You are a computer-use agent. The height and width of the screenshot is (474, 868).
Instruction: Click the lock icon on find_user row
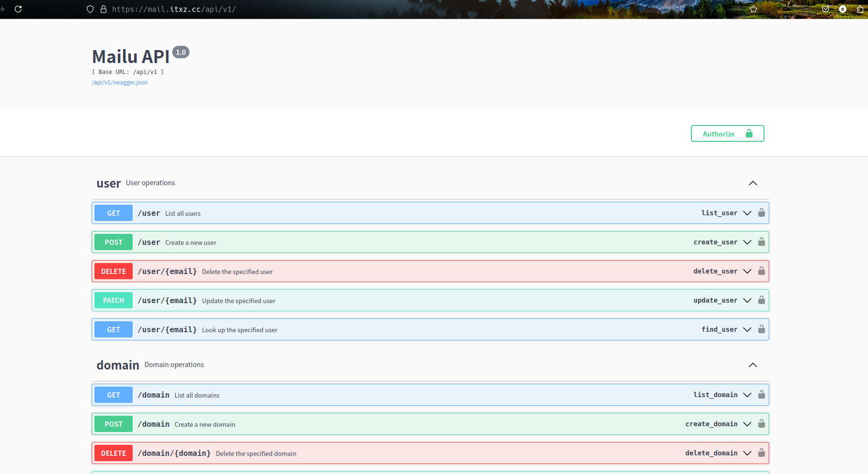click(x=762, y=329)
